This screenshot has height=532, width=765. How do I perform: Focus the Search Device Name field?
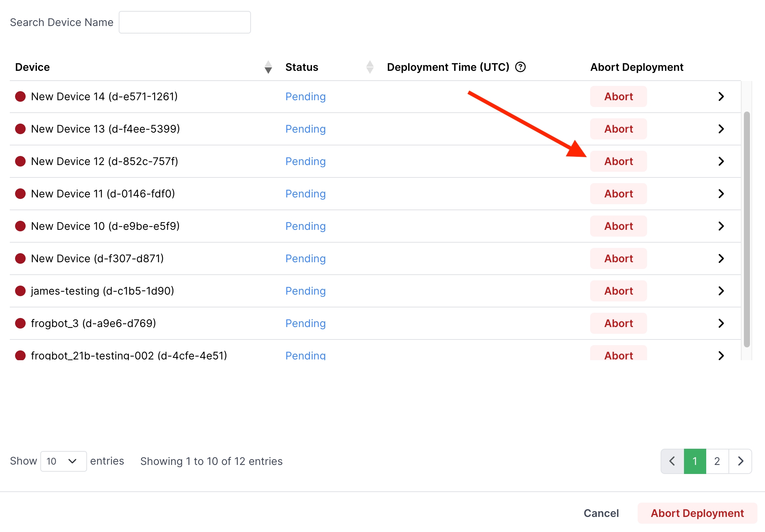[x=185, y=22]
